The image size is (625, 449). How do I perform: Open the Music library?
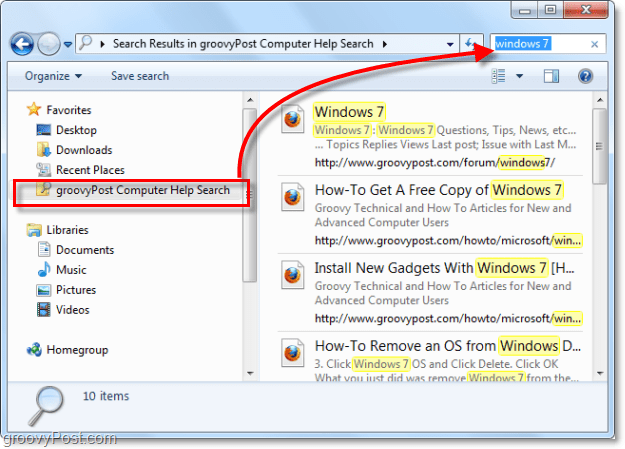(x=71, y=270)
